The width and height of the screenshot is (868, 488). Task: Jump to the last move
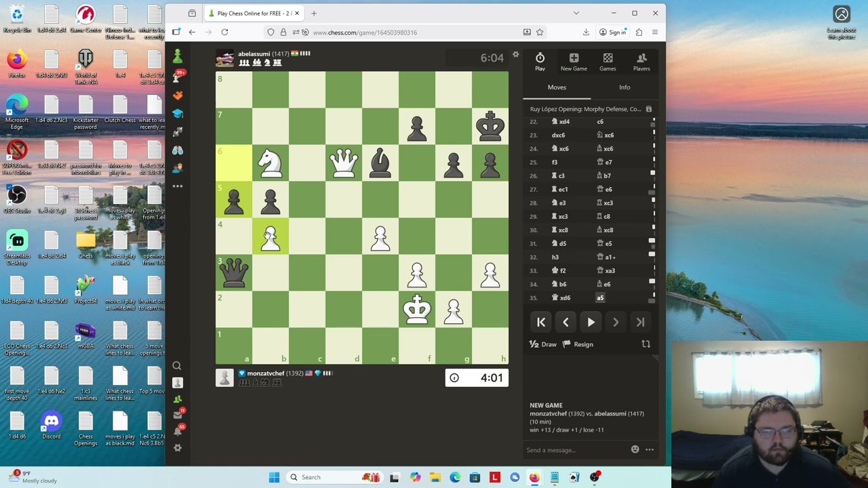tap(640, 323)
